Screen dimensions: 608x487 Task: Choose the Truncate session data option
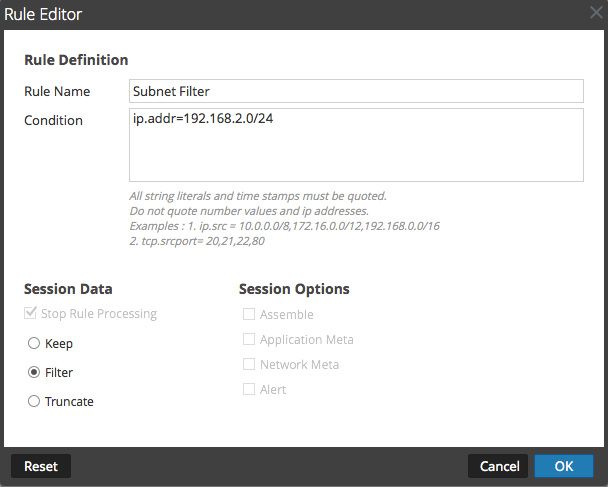[x=35, y=401]
